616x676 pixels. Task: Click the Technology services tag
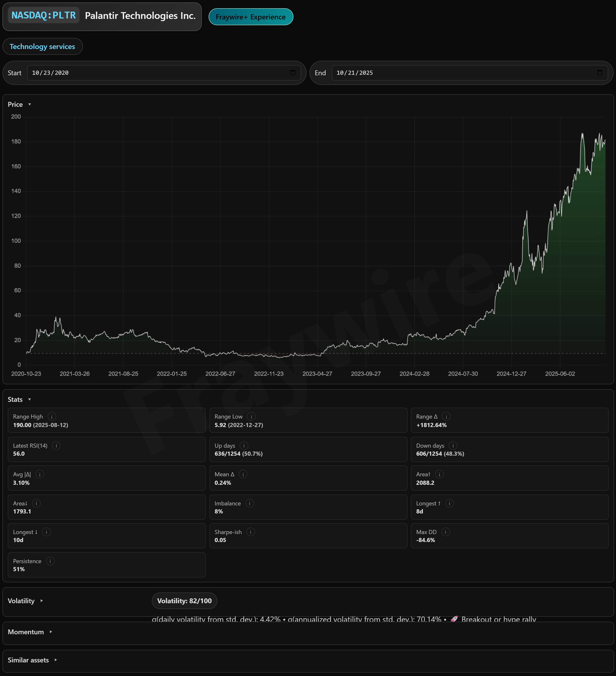coord(42,47)
